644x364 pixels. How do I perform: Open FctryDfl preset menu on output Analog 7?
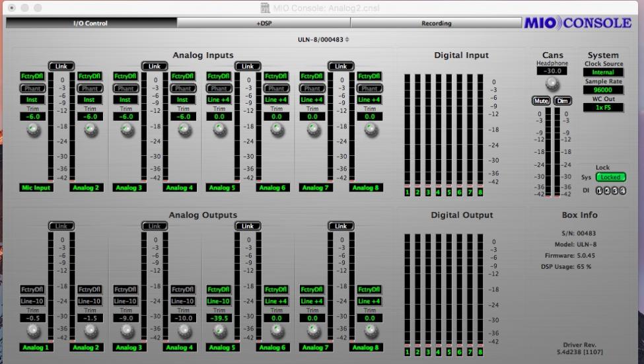312,289
